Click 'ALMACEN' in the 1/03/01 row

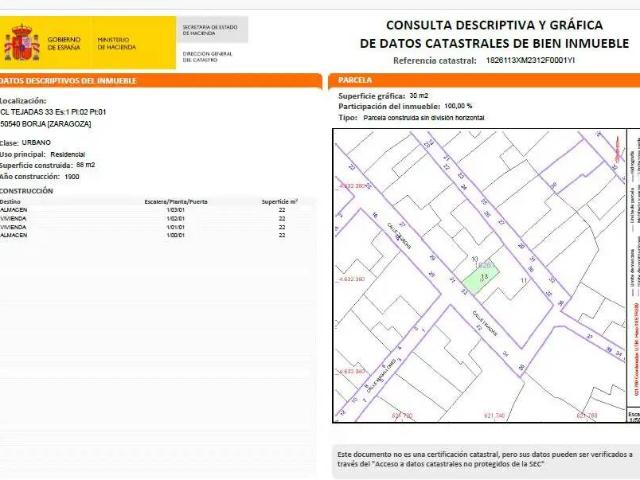coord(13,210)
